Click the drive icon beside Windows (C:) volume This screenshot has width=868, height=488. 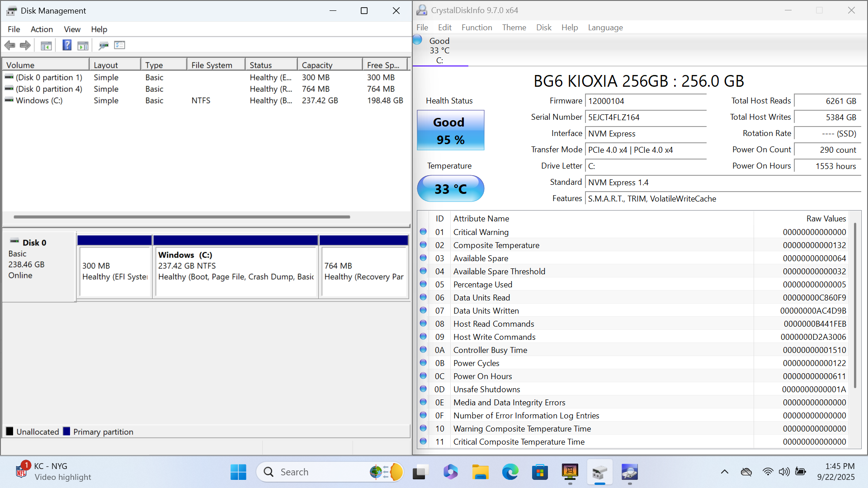pyautogui.click(x=9, y=100)
